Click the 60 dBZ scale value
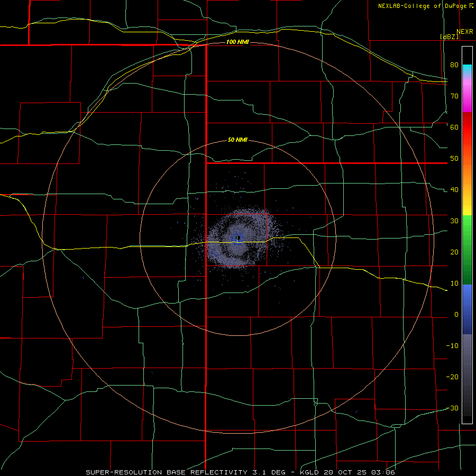The height and width of the screenshot is (476, 476). (454, 127)
